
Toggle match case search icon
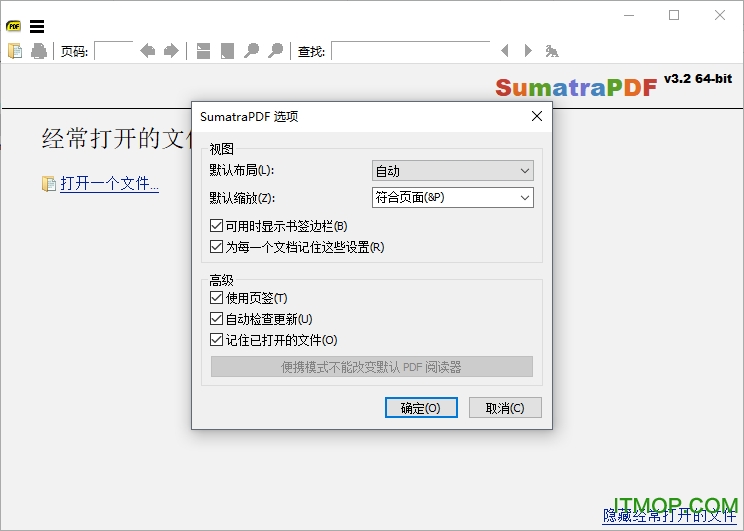coord(552,51)
